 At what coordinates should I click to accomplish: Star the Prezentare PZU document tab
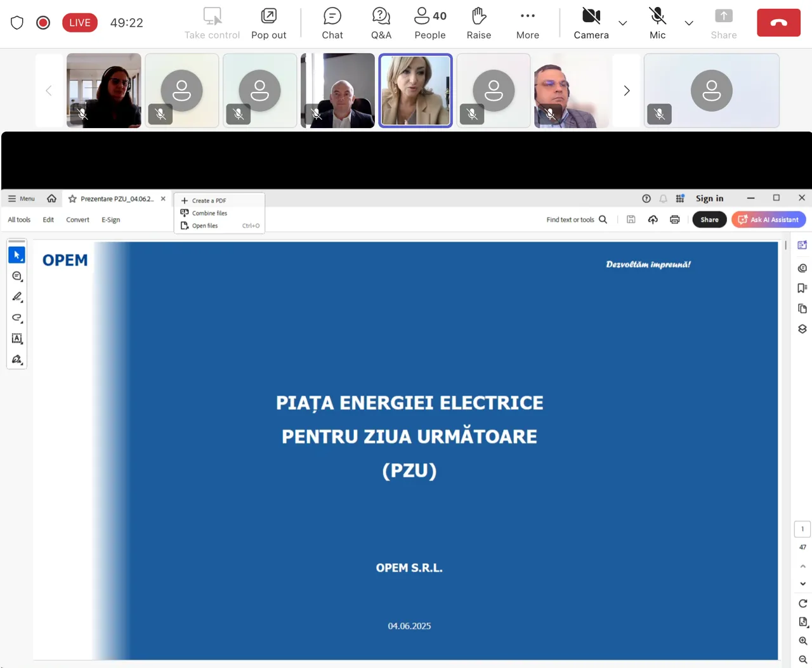pyautogui.click(x=72, y=199)
